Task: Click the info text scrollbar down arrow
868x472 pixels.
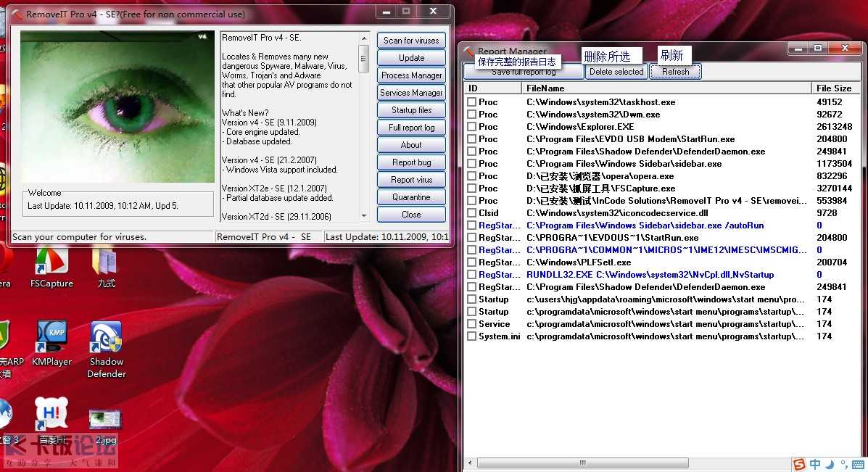Action: (x=364, y=216)
